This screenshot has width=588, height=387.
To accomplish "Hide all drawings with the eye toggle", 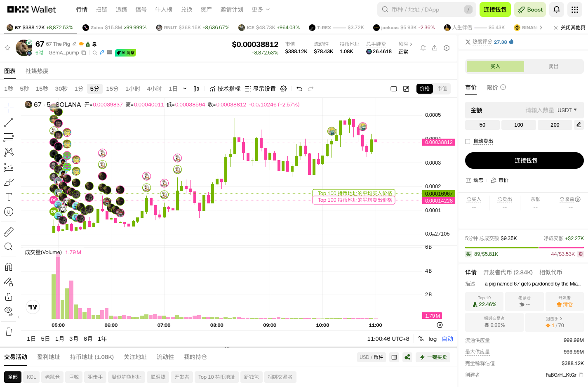I will [x=9, y=311].
